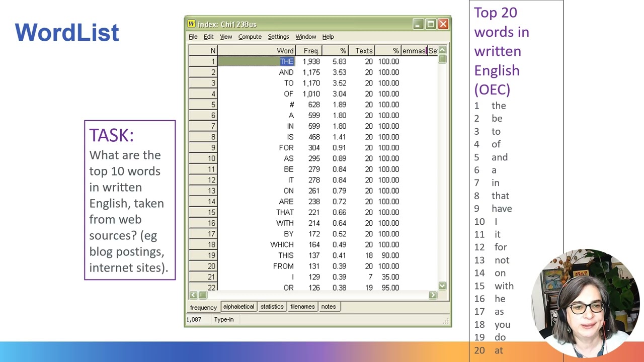Maximize the index window
The width and height of the screenshot is (644, 362).
tap(431, 24)
